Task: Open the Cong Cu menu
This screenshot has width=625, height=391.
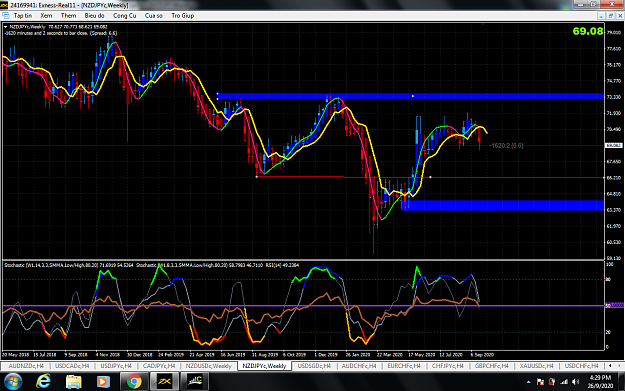Action: (x=125, y=16)
